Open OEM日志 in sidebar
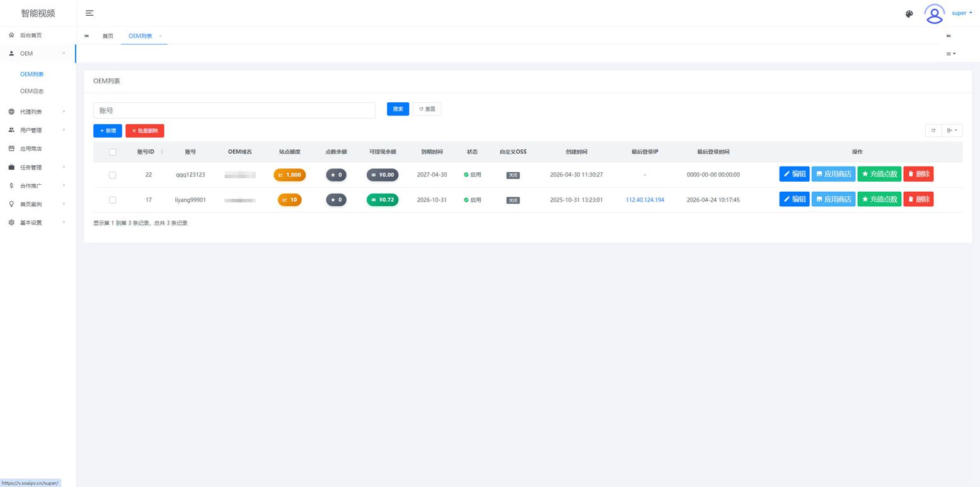 (32, 91)
